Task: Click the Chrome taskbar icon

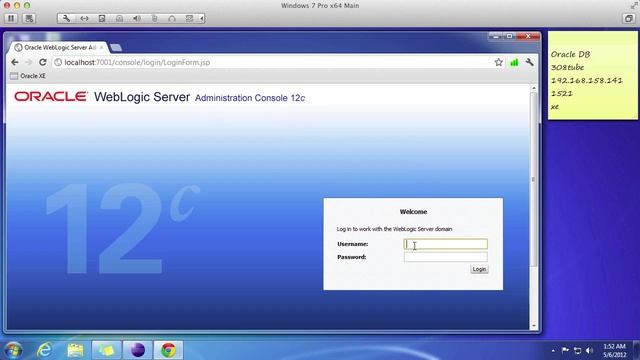Action: [168, 350]
